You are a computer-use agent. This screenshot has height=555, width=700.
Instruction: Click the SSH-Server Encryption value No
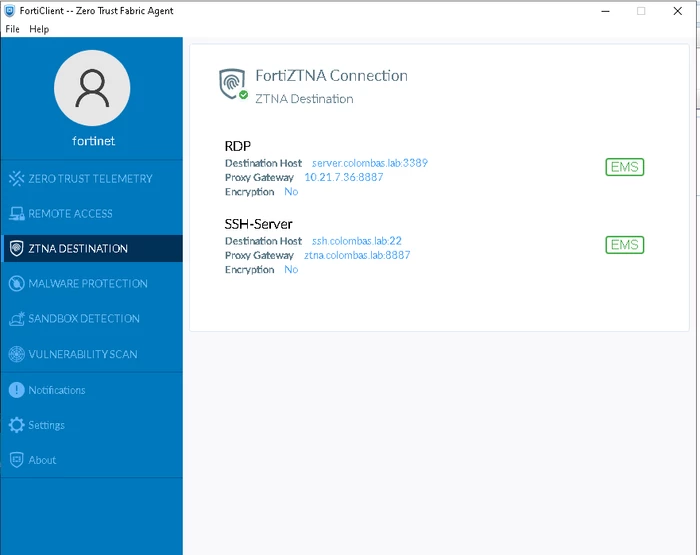[x=291, y=270]
